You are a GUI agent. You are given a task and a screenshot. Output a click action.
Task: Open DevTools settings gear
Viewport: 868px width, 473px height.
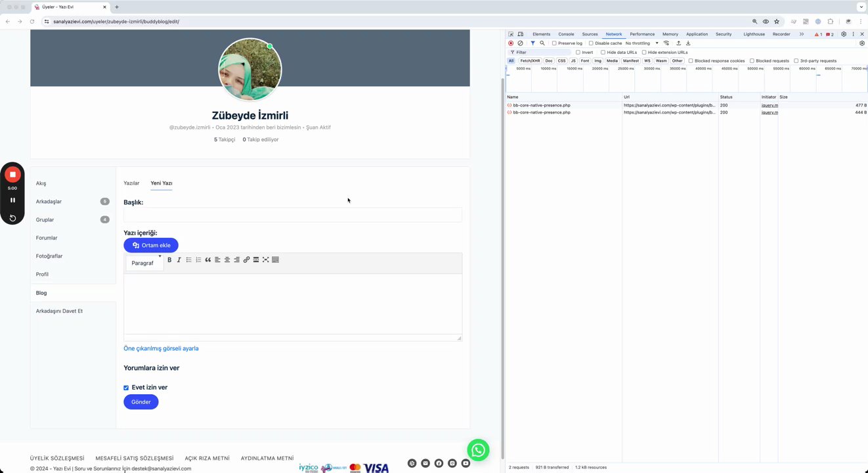pos(844,34)
